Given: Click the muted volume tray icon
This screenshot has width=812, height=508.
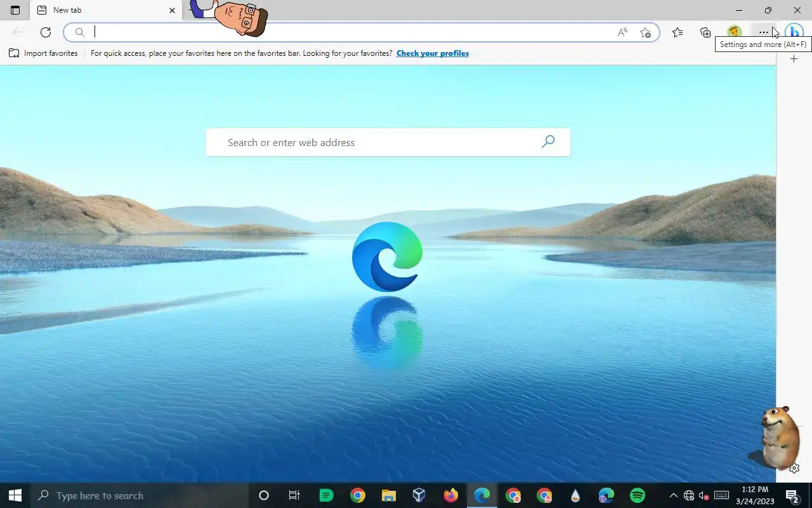Looking at the screenshot, I should click(704, 495).
